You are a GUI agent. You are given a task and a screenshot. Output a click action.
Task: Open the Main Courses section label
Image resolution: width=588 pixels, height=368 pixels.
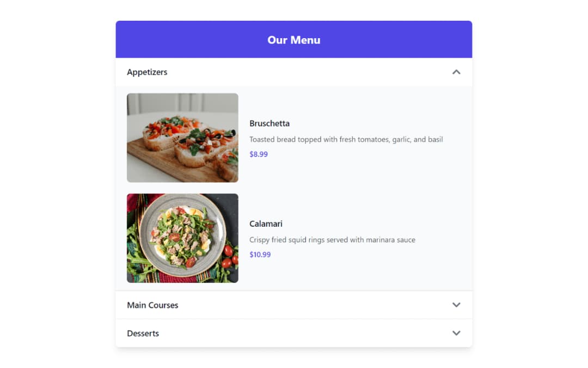pyautogui.click(x=152, y=305)
